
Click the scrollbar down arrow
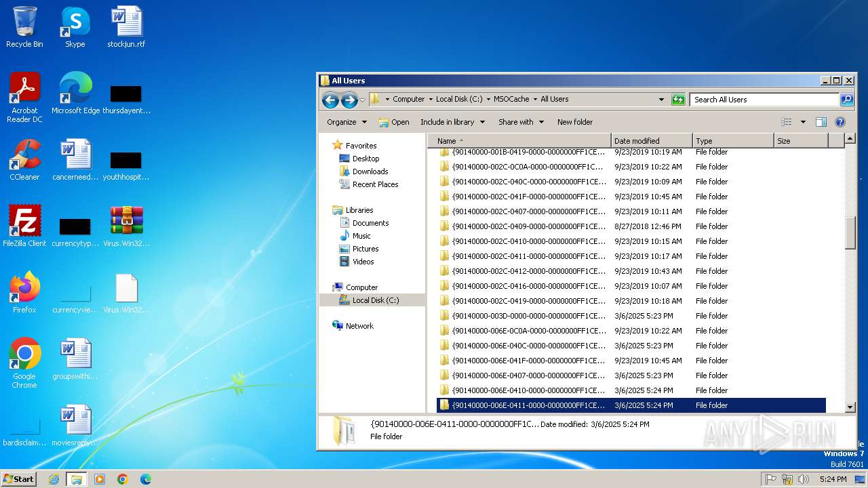point(850,407)
